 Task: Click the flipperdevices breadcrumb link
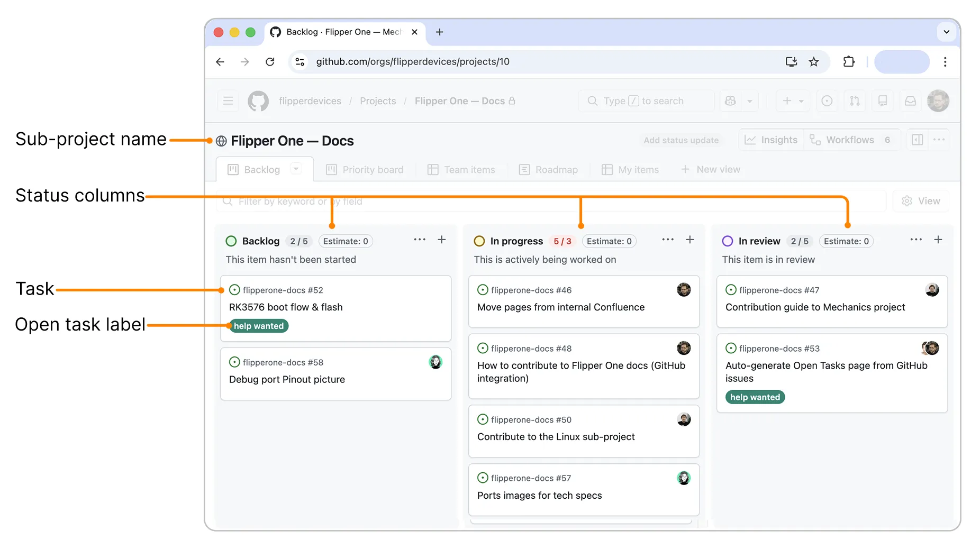pyautogui.click(x=310, y=101)
